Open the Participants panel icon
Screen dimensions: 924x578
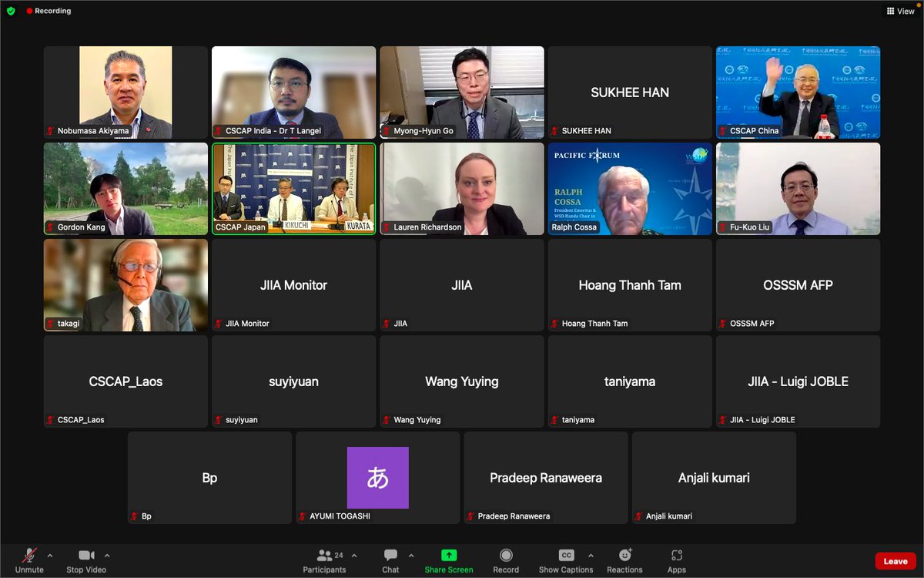[x=324, y=555]
